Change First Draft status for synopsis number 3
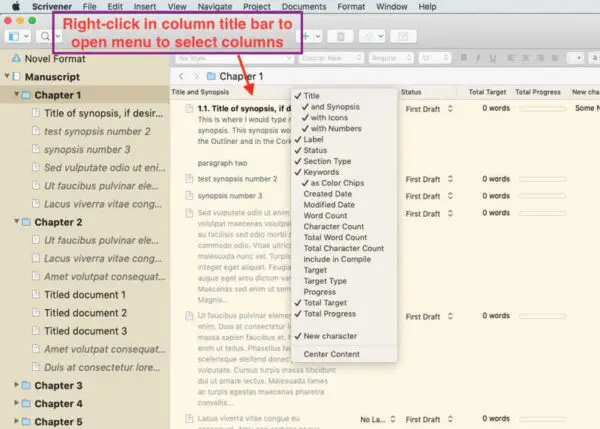The height and width of the screenshot is (429, 600). [x=429, y=196]
